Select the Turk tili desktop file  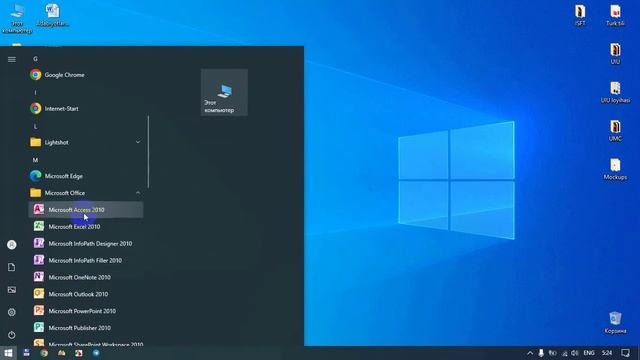coord(615,16)
